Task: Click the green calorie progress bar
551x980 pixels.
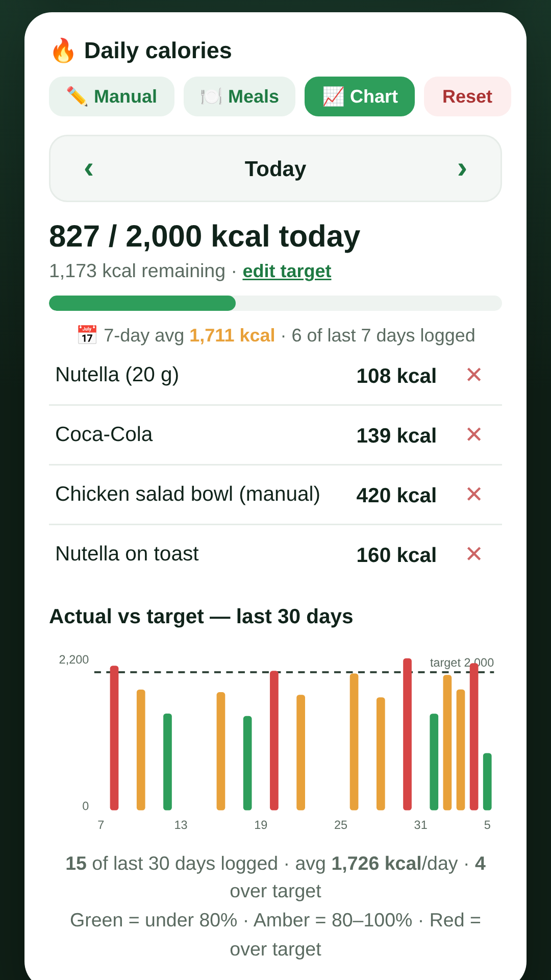Action: click(142, 303)
